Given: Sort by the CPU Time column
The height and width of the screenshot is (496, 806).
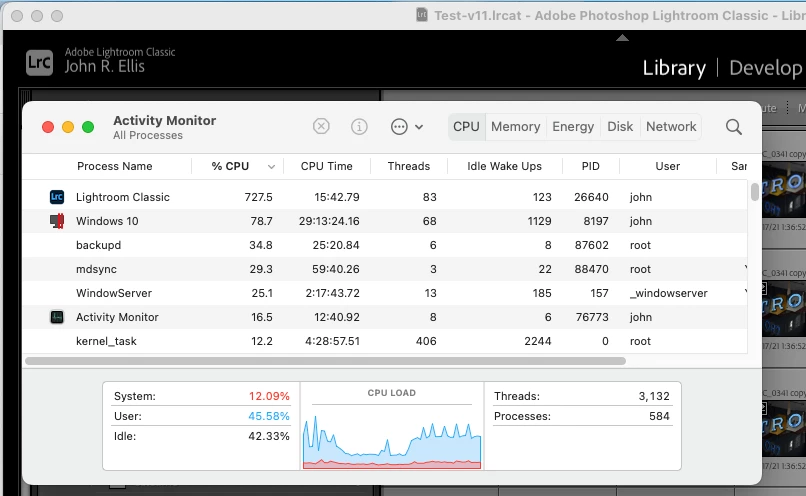Looking at the screenshot, I should pos(326,166).
